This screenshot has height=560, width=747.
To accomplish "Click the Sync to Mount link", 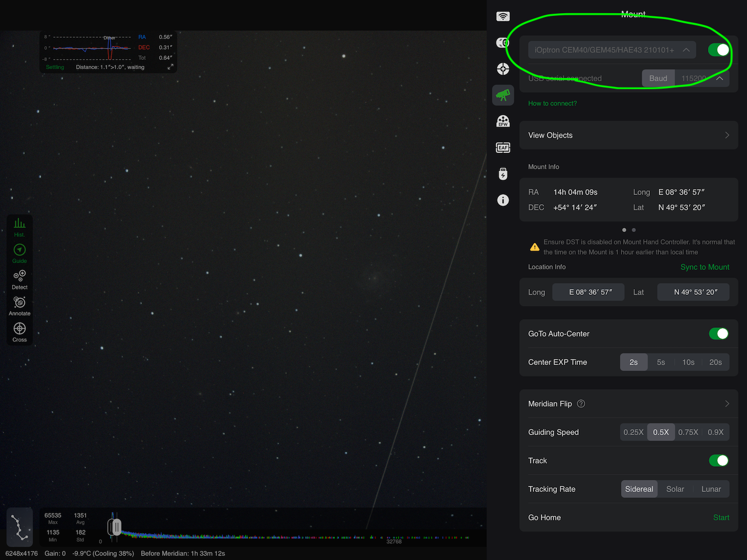I will [705, 267].
